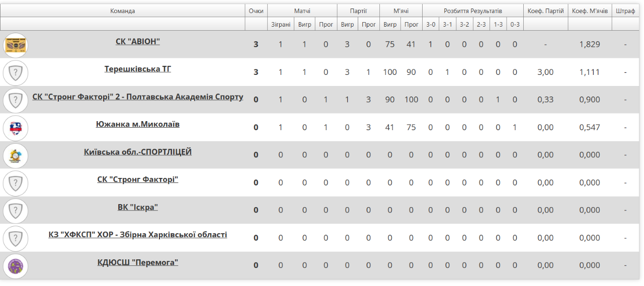Click the КЗ "ХФКСП" ХОР placeholder shield logo
The image size is (644, 286).
click(x=16, y=238)
